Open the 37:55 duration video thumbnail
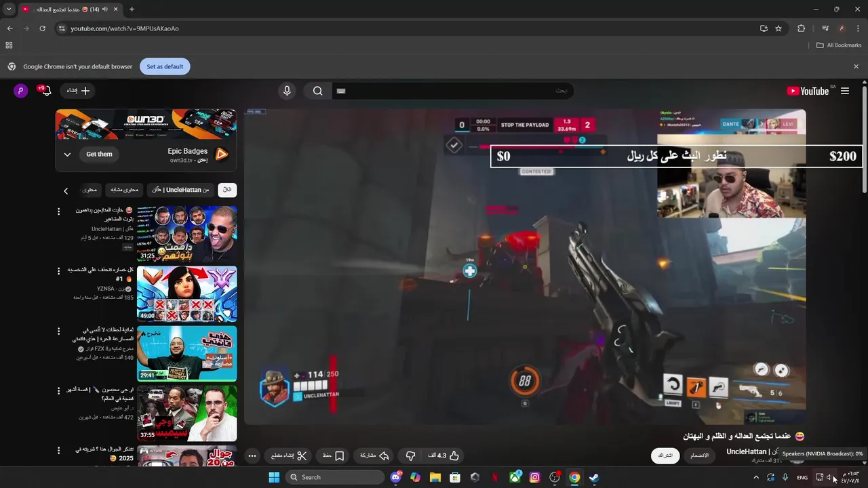This screenshot has width=868, height=488. (186, 413)
